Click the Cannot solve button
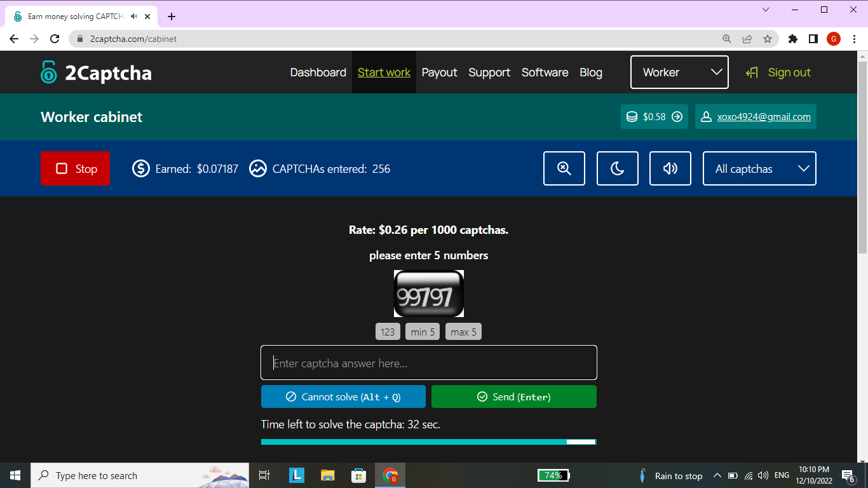This screenshot has width=868, height=488. click(x=343, y=396)
